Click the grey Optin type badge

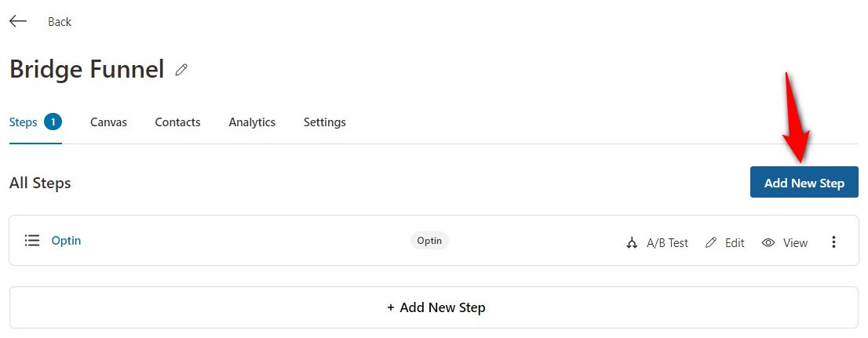[x=429, y=241]
